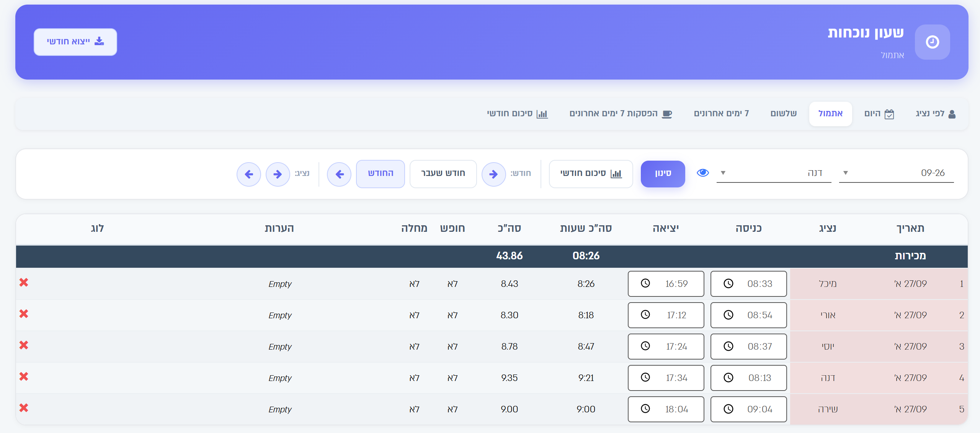Screen dimensions: 980x433
Task: Click the entry time field 08:54
Action: [748, 315]
